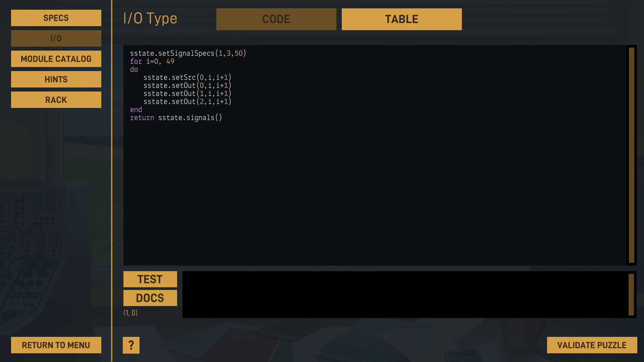Click RETURN TO MENU

point(56,345)
